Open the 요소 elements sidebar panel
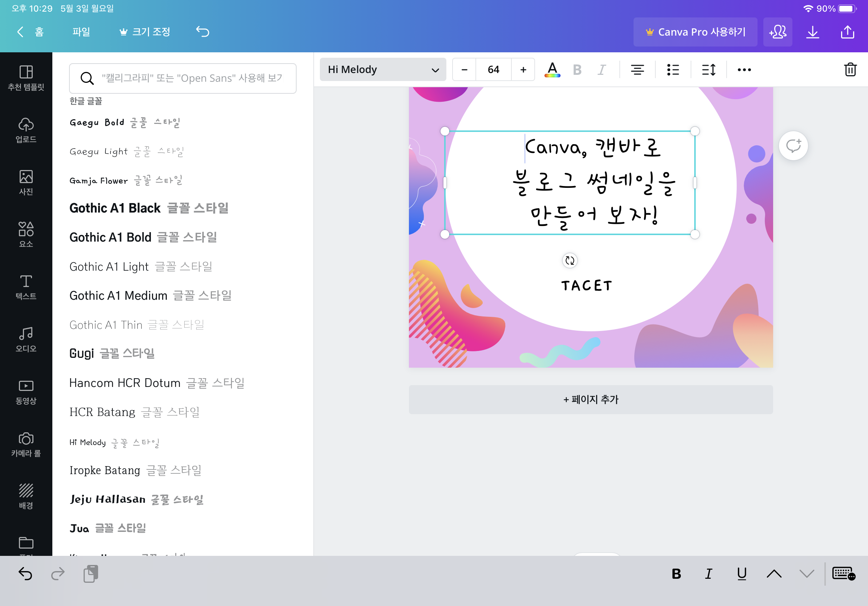 tap(26, 234)
